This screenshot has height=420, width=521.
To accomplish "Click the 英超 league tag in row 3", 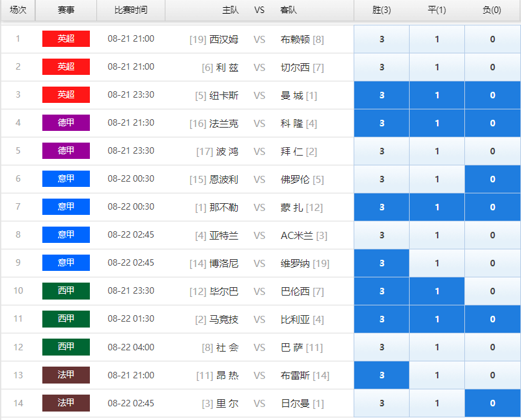I will pyautogui.click(x=66, y=94).
